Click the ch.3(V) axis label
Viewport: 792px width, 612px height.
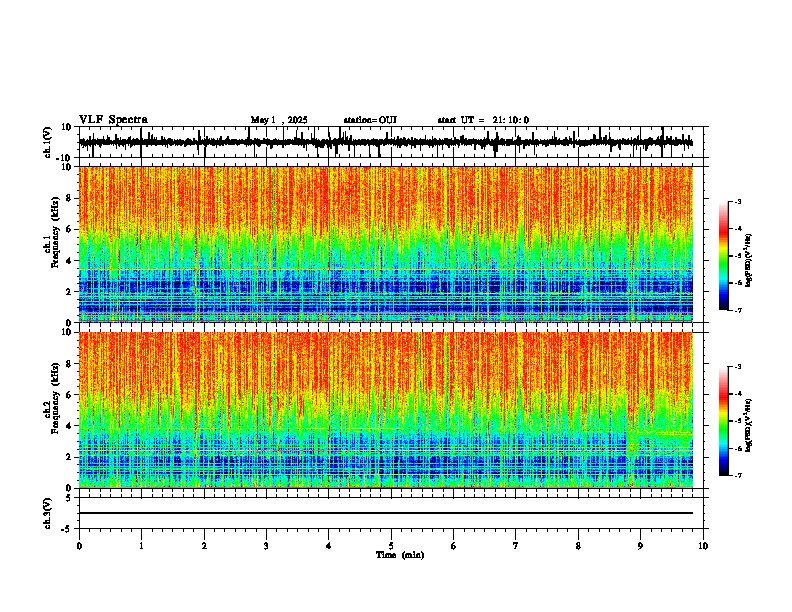[x=48, y=513]
